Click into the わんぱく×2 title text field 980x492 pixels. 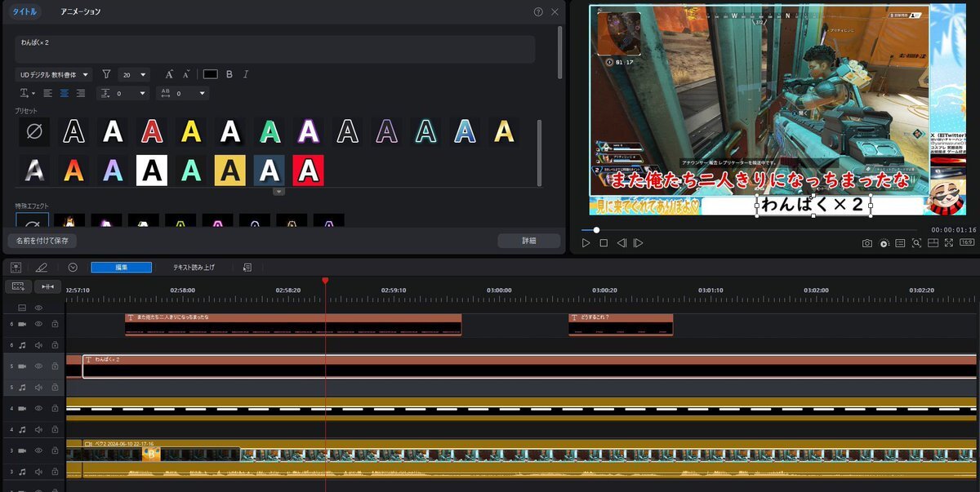coord(275,49)
